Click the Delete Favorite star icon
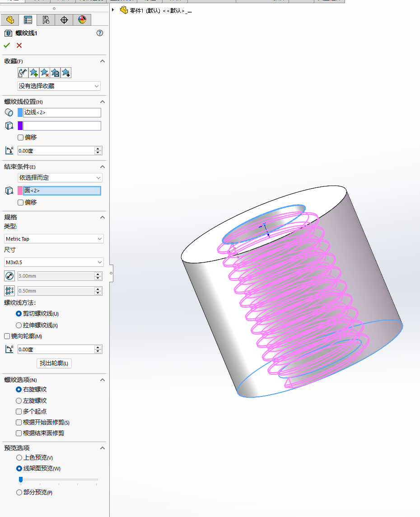 (44, 73)
